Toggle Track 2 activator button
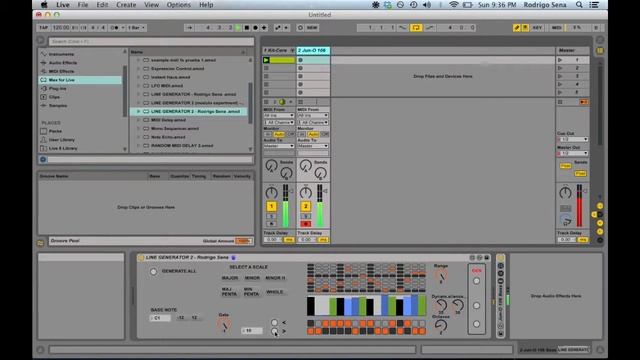The image size is (640, 360). [x=305, y=206]
